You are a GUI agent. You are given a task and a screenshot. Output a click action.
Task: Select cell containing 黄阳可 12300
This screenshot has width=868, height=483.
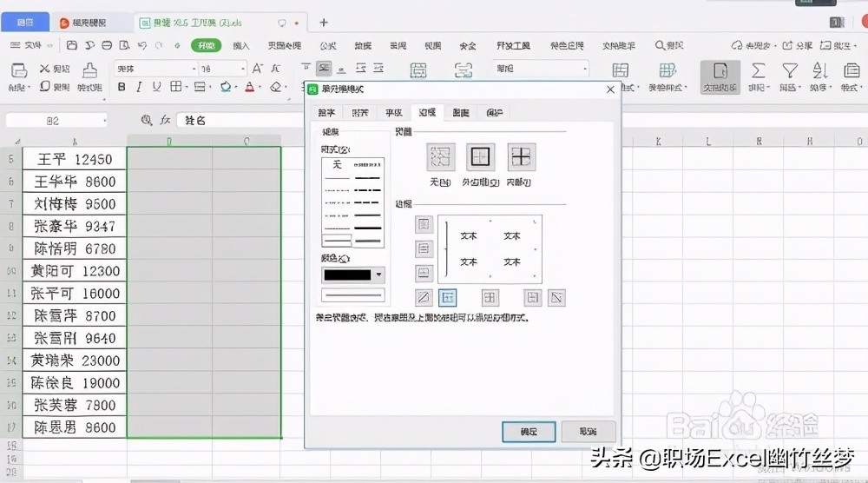click(74, 271)
